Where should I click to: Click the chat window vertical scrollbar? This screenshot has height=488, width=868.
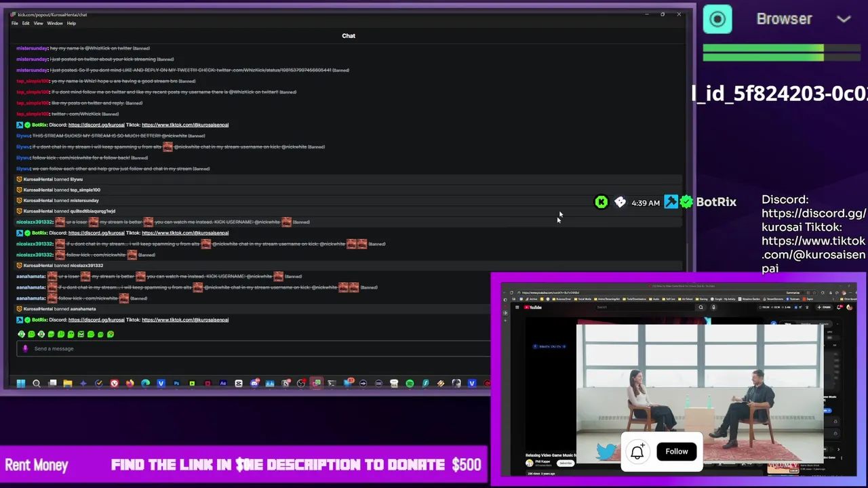pyautogui.click(x=686, y=256)
